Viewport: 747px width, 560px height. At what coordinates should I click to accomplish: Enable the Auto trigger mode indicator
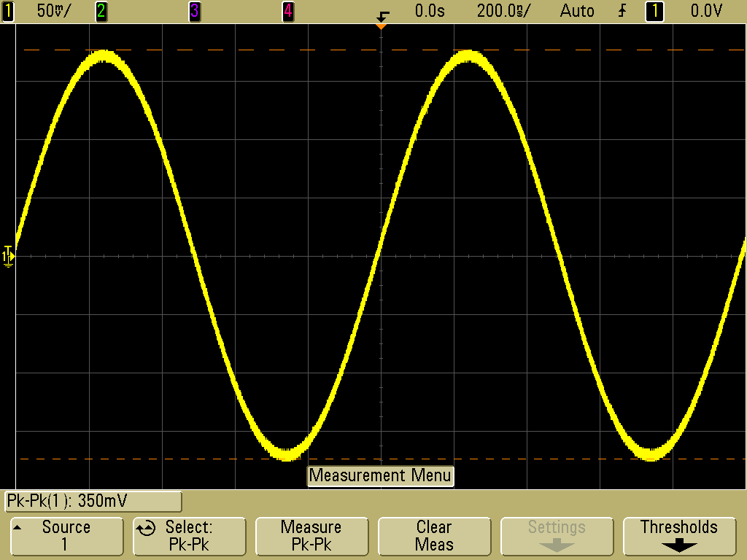[x=576, y=11]
